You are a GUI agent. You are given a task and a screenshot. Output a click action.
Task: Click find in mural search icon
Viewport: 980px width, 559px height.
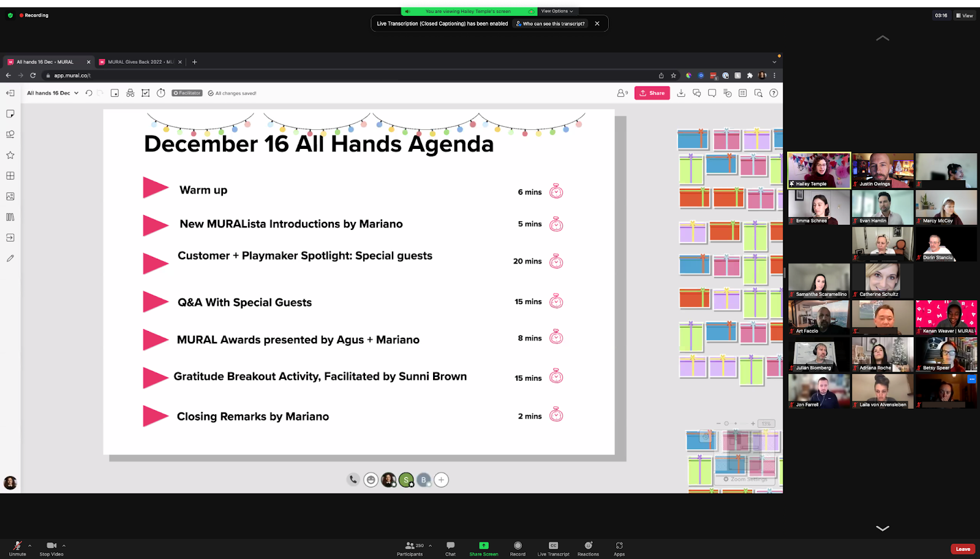(758, 93)
